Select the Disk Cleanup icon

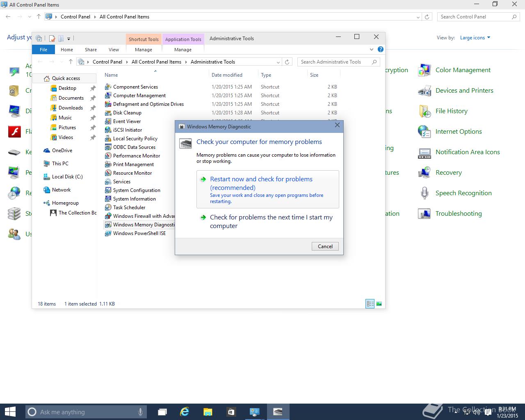[108, 113]
